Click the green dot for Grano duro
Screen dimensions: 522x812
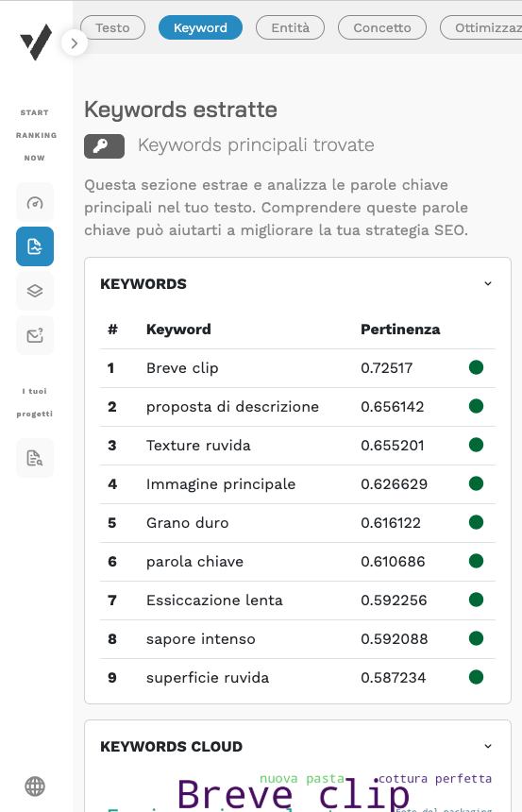(476, 522)
